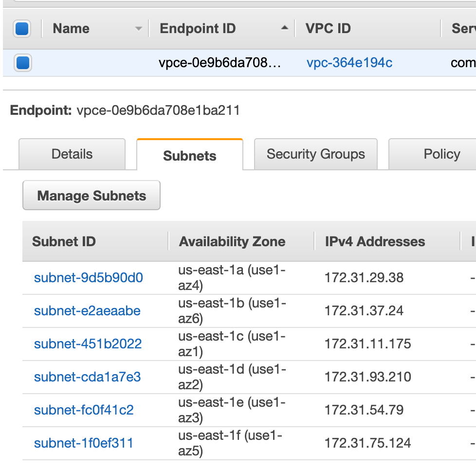Click the Name column header
The image size is (476, 470).
coord(71,29)
